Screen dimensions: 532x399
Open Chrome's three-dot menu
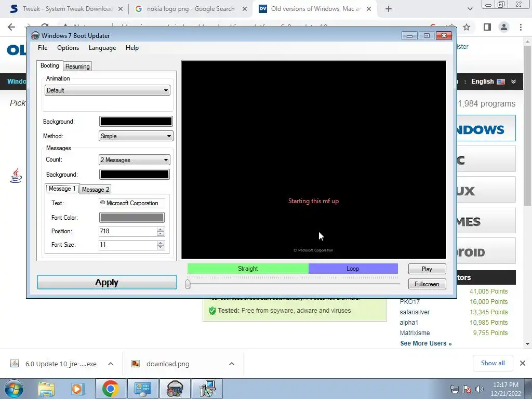click(x=521, y=27)
